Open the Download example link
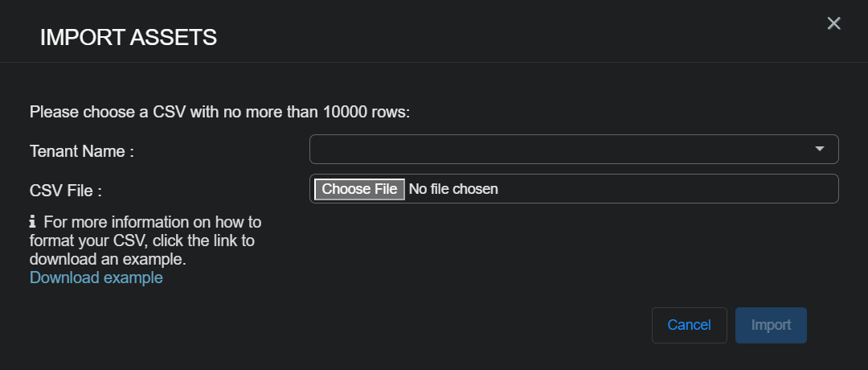Viewport: 868px width, 370px height. (x=96, y=277)
